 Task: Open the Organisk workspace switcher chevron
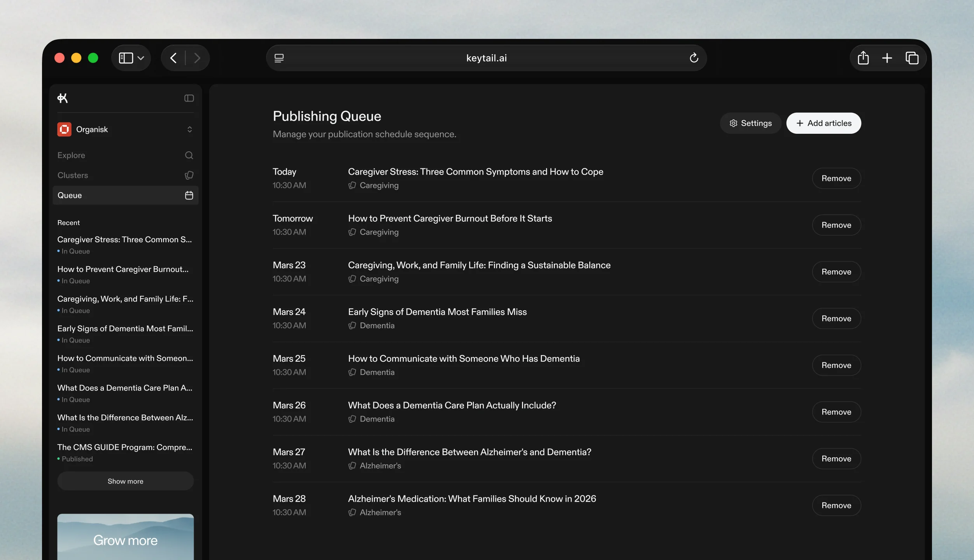click(x=190, y=129)
